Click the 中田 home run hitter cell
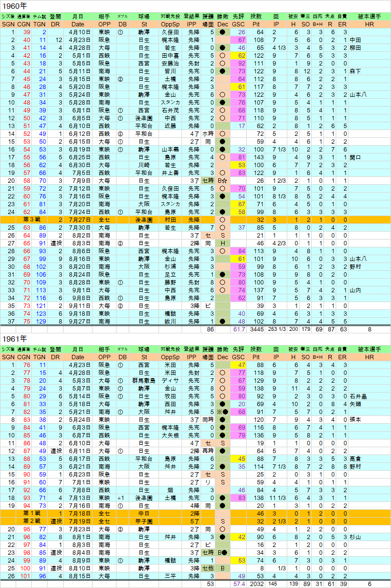Viewport: 391px width, 588px height. pyautogui.click(x=369, y=40)
